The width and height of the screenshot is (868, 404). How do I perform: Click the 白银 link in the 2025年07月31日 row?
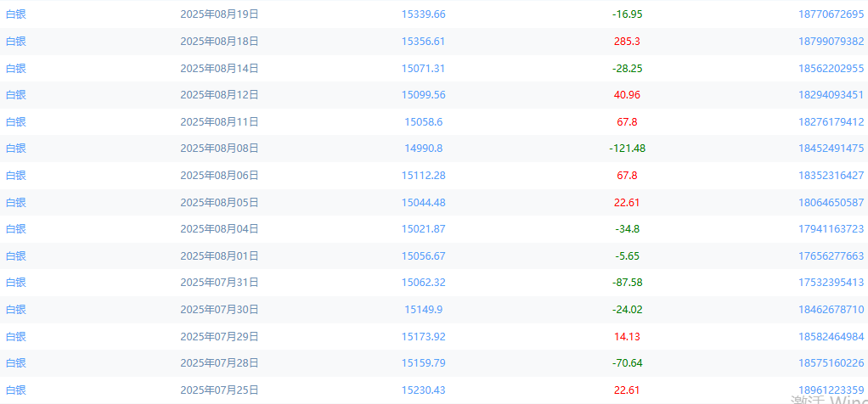tap(16, 283)
